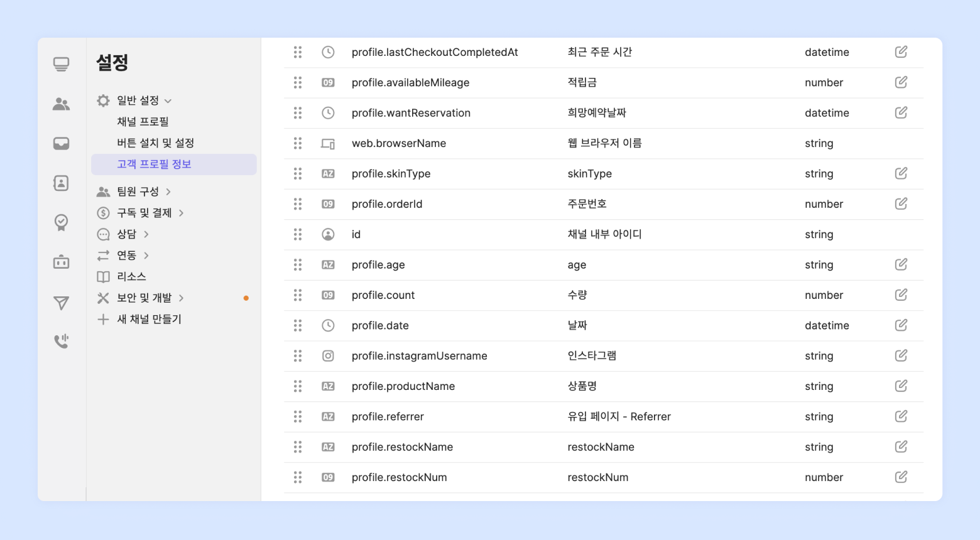Image resolution: width=980 pixels, height=540 pixels.
Task: Open the bot icon in left rail
Action: point(61,262)
